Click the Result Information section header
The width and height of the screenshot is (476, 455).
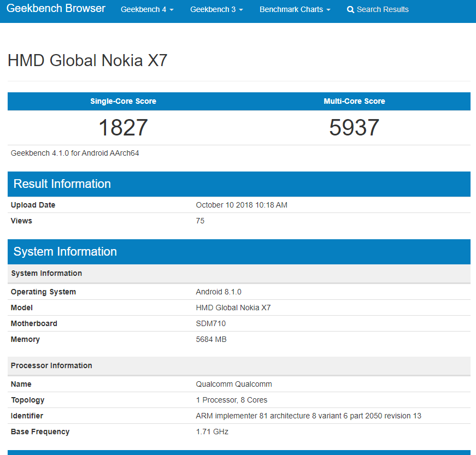[239, 184]
